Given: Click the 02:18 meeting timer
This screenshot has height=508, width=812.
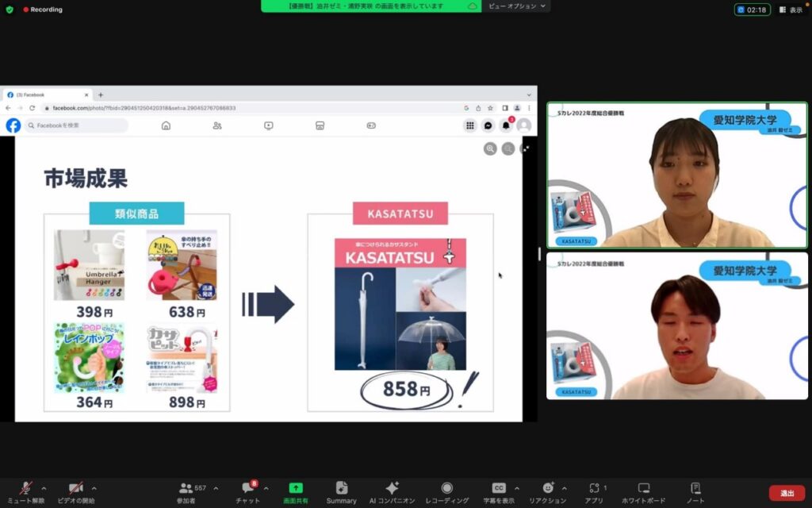Looking at the screenshot, I should pyautogui.click(x=752, y=10).
